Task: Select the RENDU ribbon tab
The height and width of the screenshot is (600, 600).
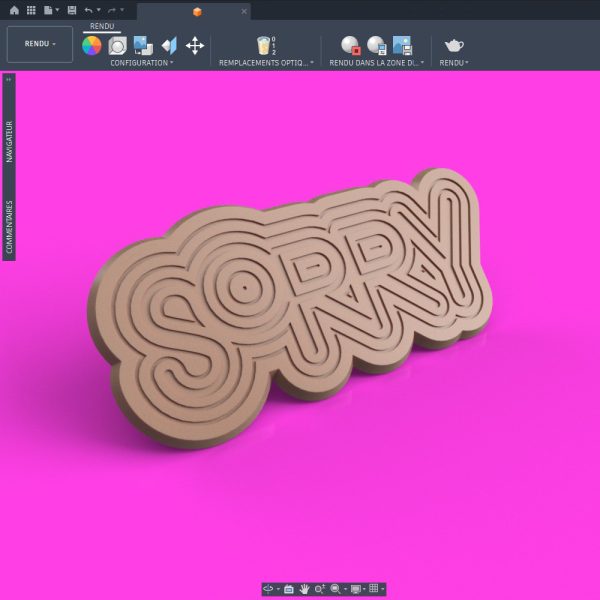Action: [102, 26]
